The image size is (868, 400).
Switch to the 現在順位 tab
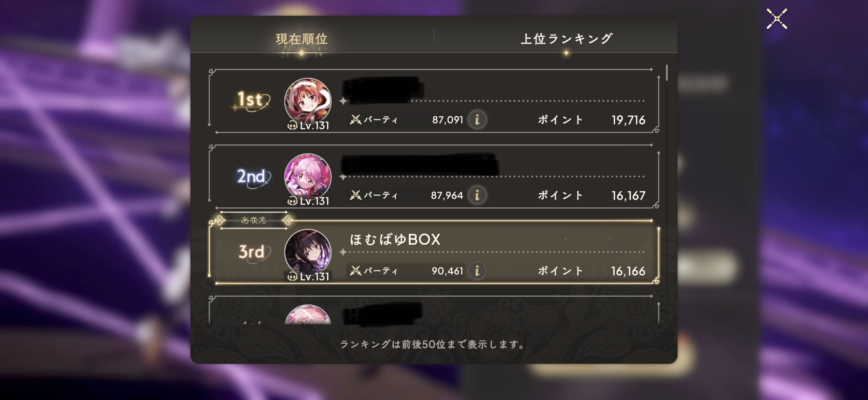[302, 39]
